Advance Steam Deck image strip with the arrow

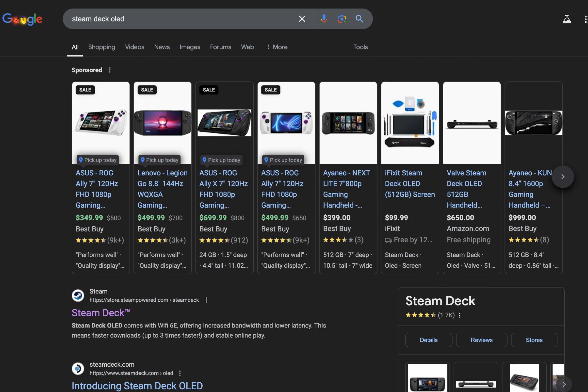[564, 384]
